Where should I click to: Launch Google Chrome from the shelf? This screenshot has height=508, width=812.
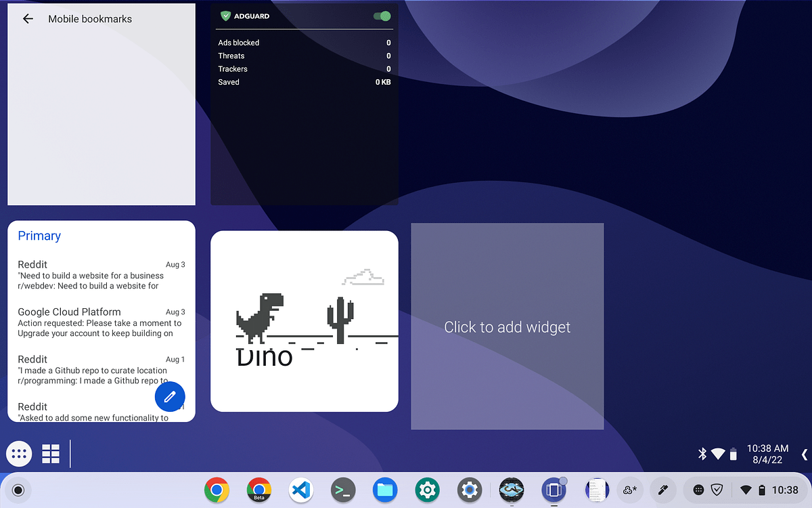pyautogui.click(x=216, y=490)
